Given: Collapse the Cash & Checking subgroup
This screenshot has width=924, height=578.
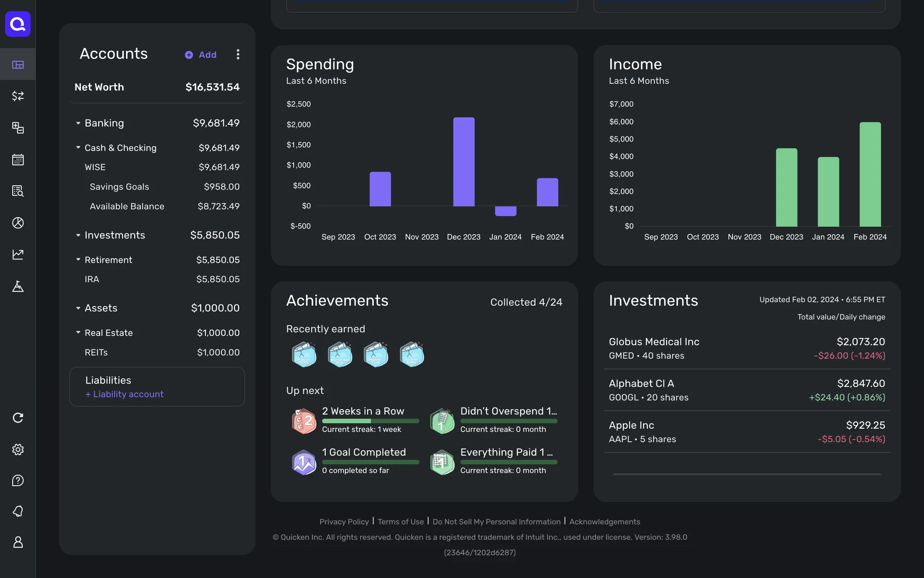Looking at the screenshot, I should 78,147.
